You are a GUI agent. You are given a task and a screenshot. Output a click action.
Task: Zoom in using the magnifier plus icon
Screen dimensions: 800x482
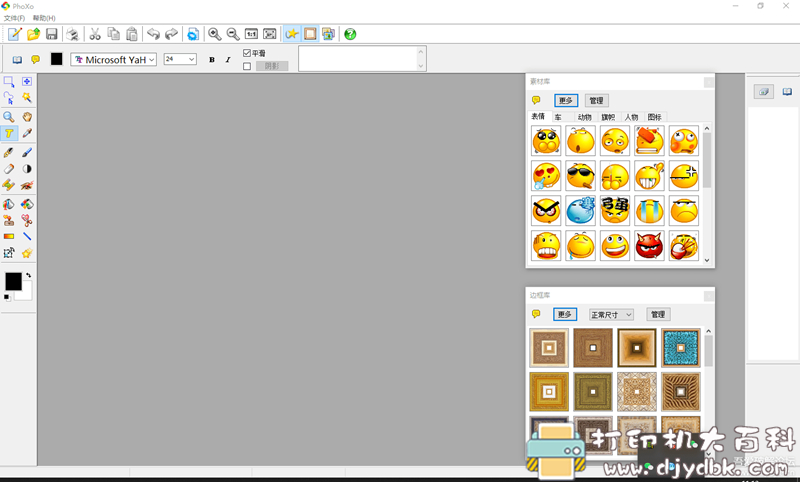[x=214, y=34]
